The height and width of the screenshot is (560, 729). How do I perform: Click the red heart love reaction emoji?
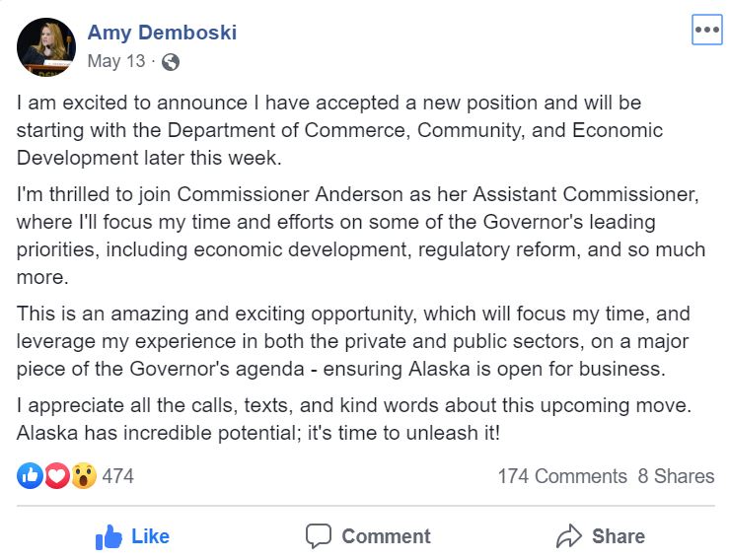[x=56, y=476]
